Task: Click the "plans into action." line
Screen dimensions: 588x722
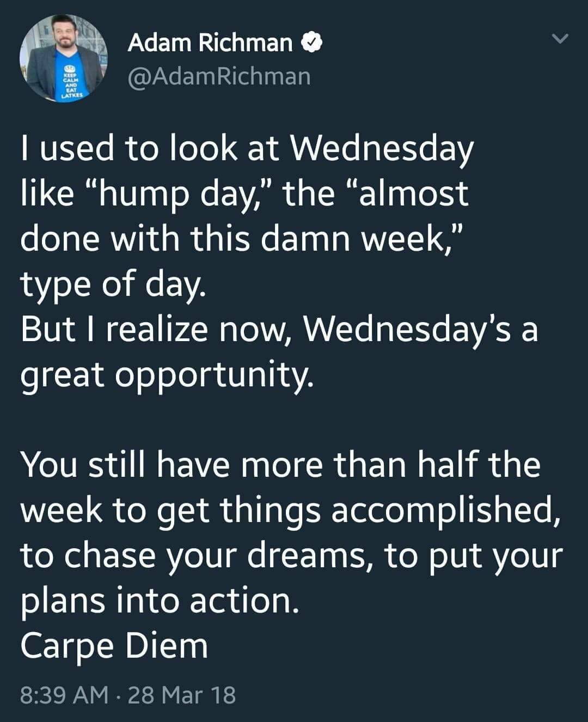Action: [x=160, y=600]
